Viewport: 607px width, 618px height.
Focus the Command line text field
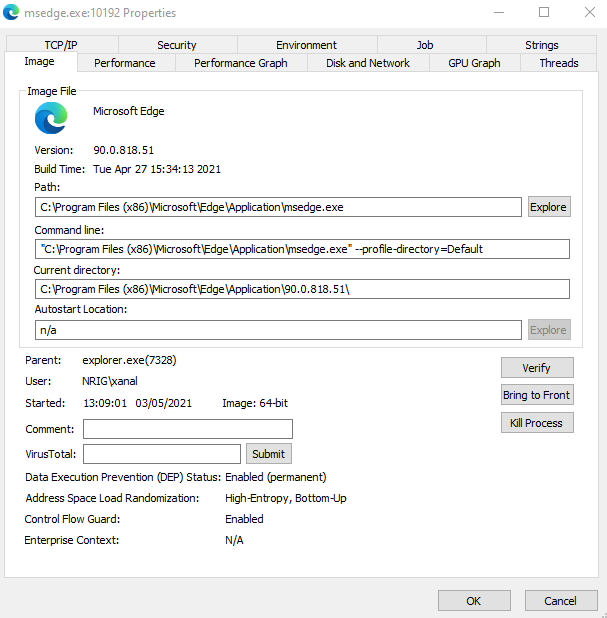(302, 249)
